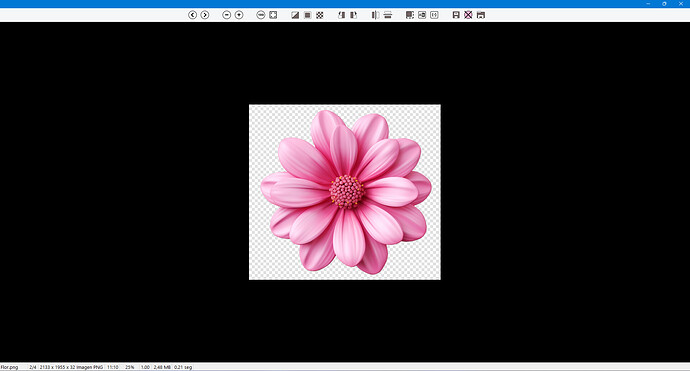Rotate the image left
Image resolution: width=690 pixels, height=371 pixels.
pos(341,15)
